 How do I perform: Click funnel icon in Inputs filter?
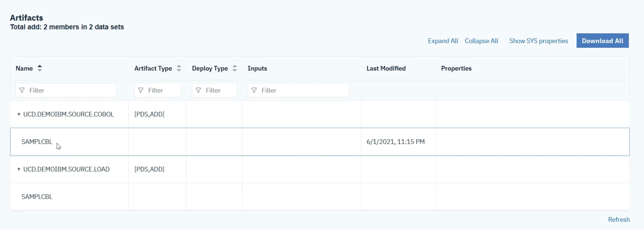254,90
